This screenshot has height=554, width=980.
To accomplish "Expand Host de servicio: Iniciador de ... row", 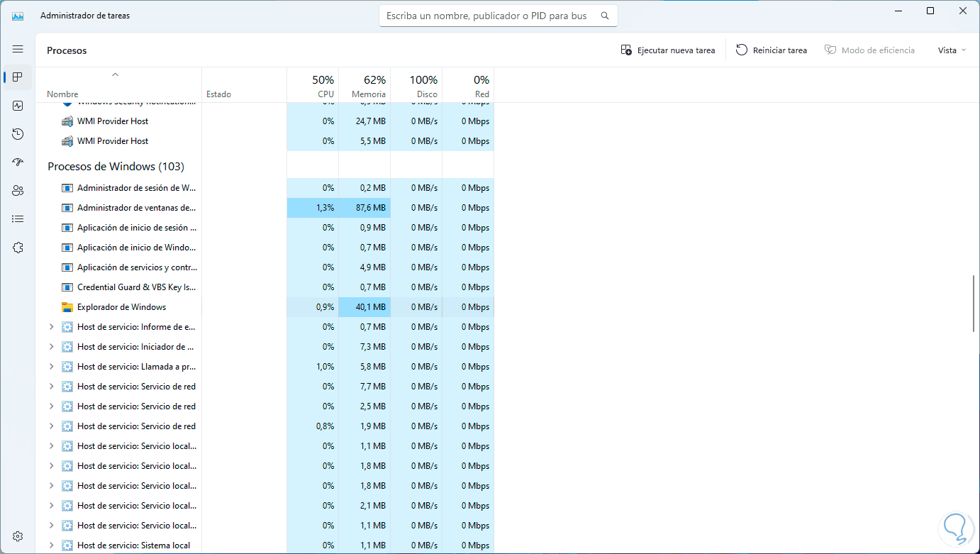I will pyautogui.click(x=51, y=347).
